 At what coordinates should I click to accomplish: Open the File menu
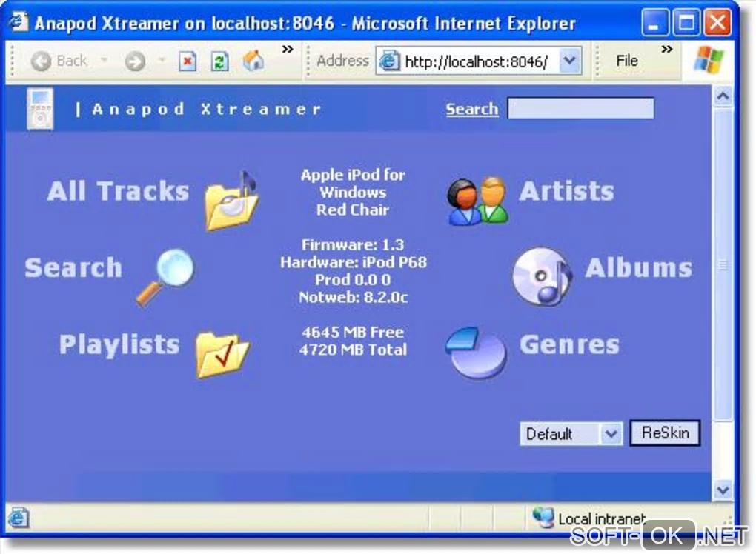[x=627, y=61]
